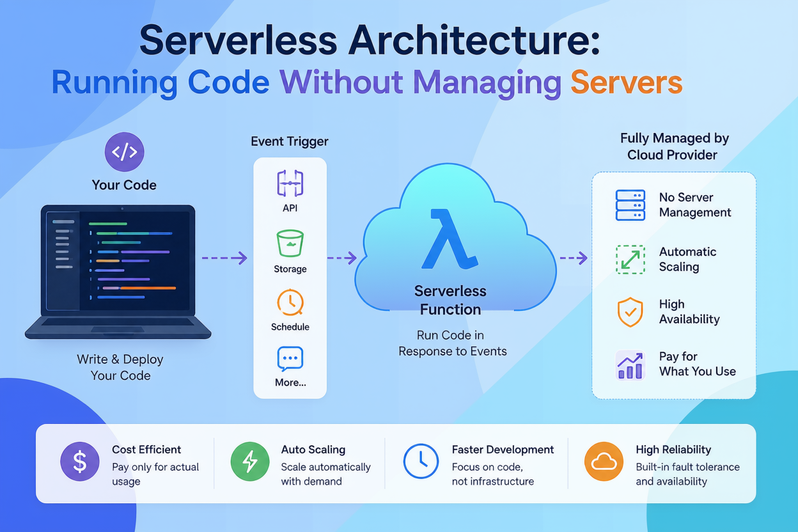The height and width of the screenshot is (532, 798).
Task: Click 'Fully Managed by Cloud Provider' heading
Action: point(674,146)
